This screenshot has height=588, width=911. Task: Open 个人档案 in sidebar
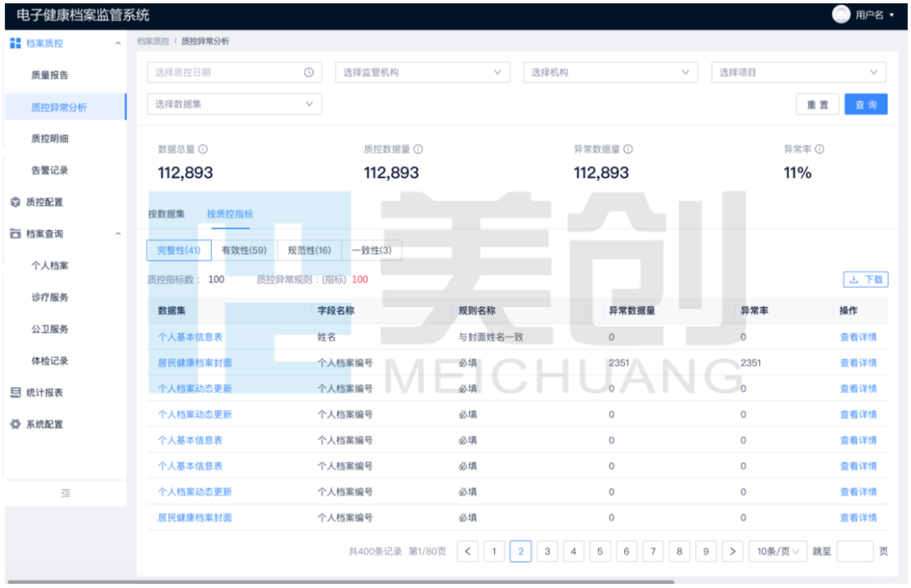(50, 266)
